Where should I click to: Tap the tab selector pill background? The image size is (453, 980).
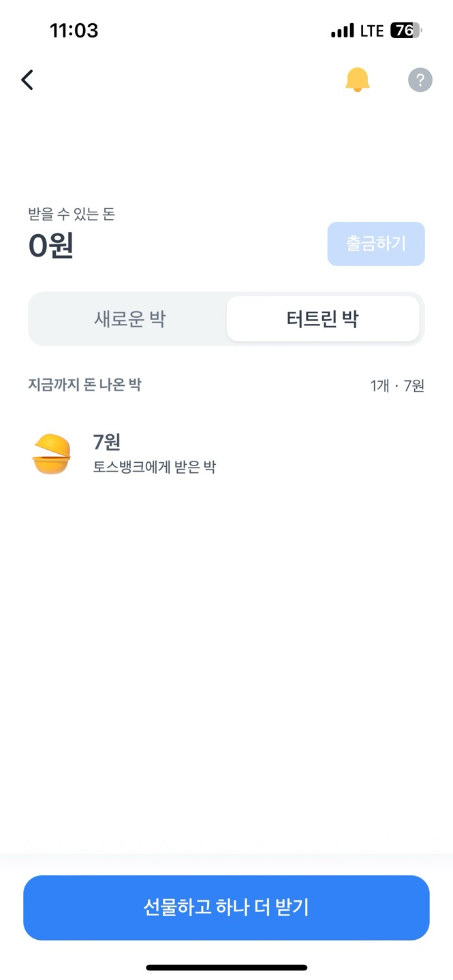[226, 318]
